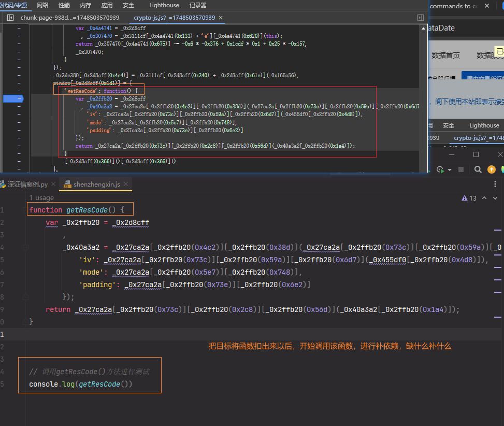Collapse the getResCode function fold marker
The image size is (504, 426).
click(x=25, y=210)
